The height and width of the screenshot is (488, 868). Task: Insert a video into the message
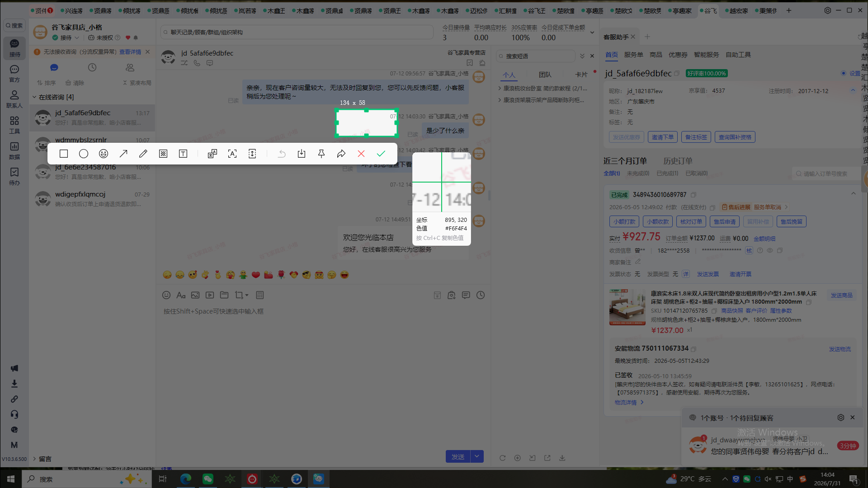pyautogui.click(x=210, y=295)
